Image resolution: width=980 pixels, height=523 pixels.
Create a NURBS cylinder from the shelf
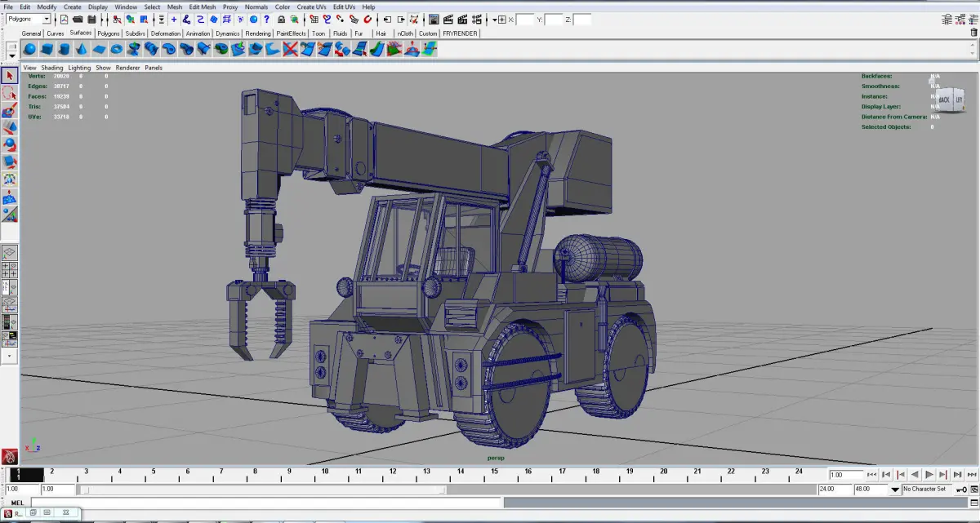pos(65,49)
